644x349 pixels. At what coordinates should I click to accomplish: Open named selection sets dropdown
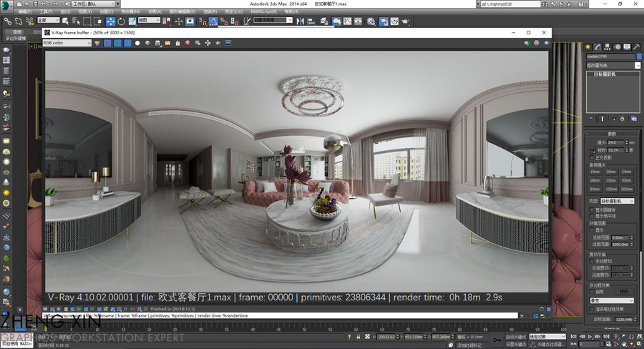273,20
